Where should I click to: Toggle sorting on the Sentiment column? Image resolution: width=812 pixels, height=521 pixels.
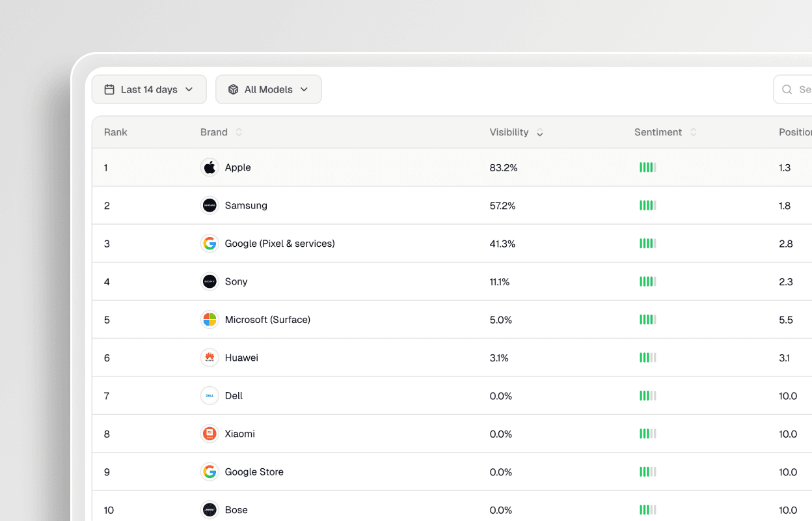pos(694,132)
